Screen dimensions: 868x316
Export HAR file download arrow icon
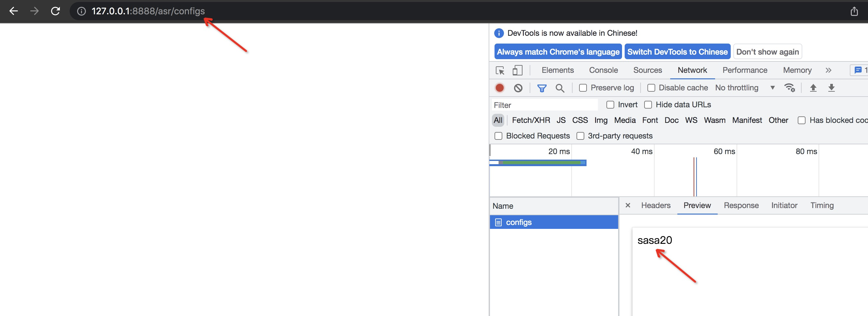(x=831, y=88)
